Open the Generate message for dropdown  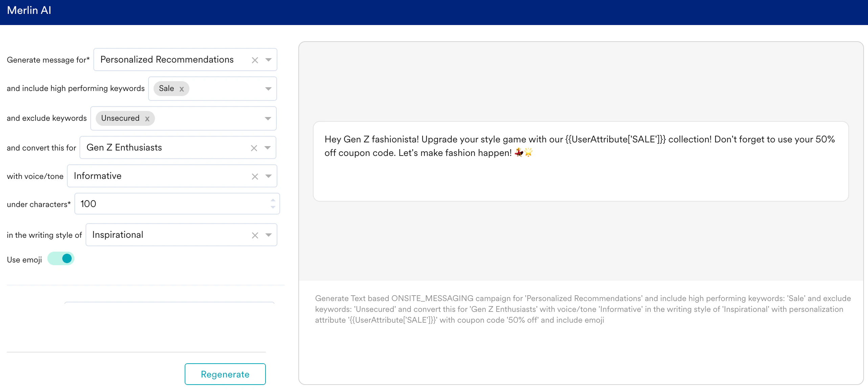click(x=269, y=60)
